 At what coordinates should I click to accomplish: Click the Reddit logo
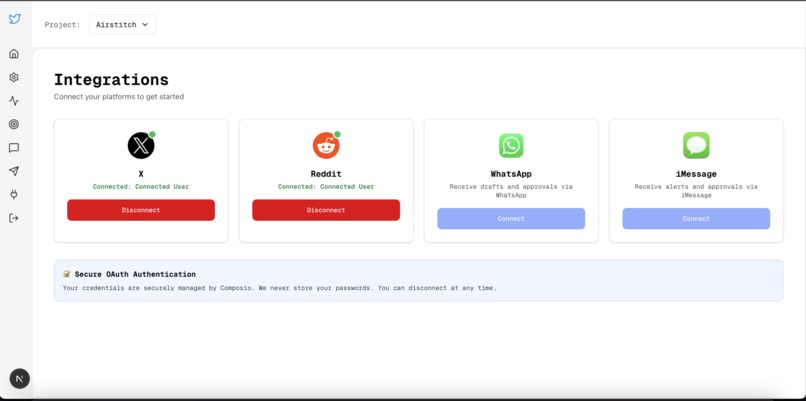[x=326, y=145]
